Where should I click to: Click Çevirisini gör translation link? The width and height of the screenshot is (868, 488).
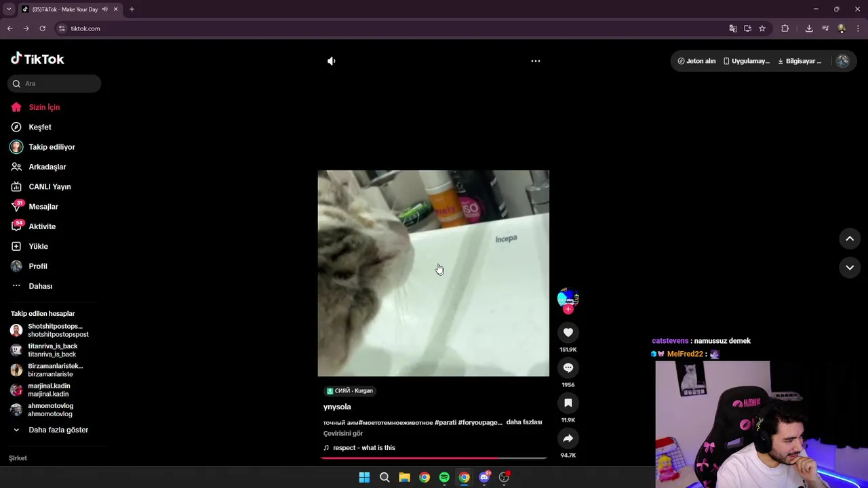point(343,434)
